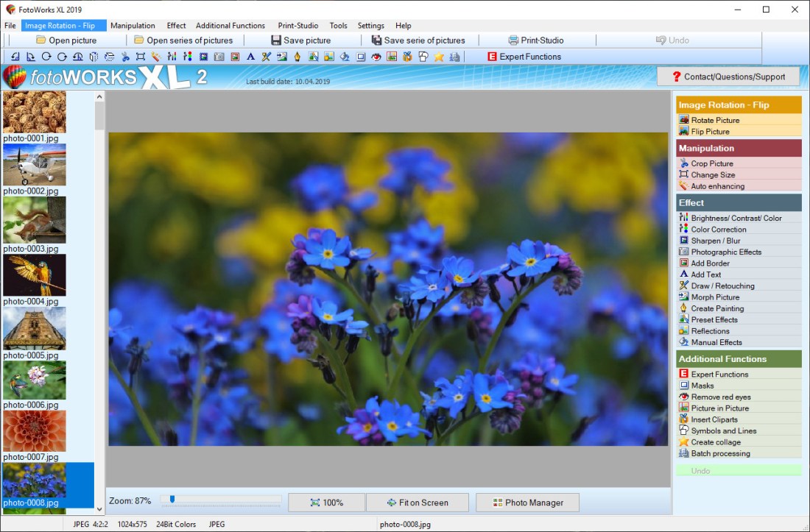Open the Photo Manager

527,502
